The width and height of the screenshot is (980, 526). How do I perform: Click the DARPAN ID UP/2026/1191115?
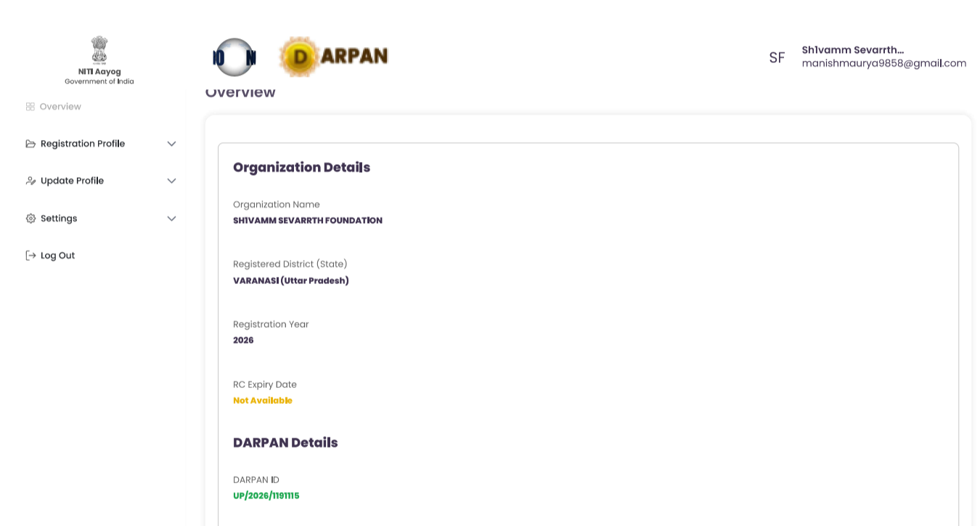266,495
